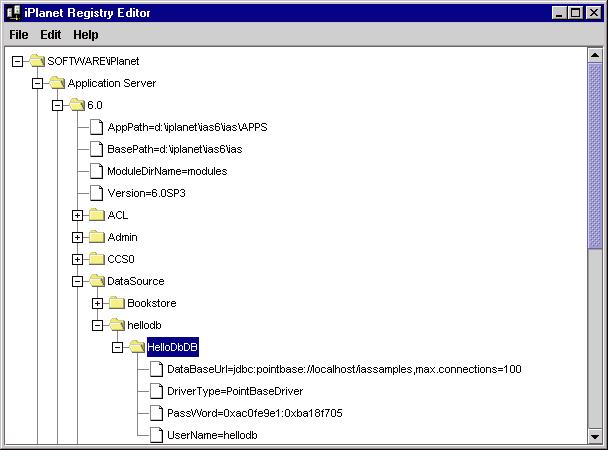This screenshot has width=608, height=450.
Task: Click the SOFTWARE\iPlanet folder icon
Action: [x=37, y=61]
